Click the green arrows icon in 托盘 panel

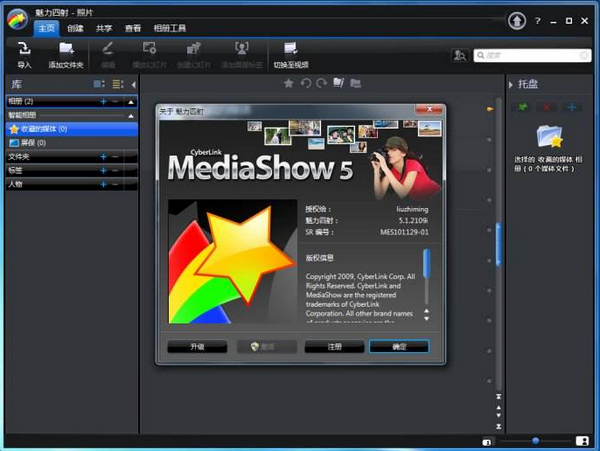point(522,107)
